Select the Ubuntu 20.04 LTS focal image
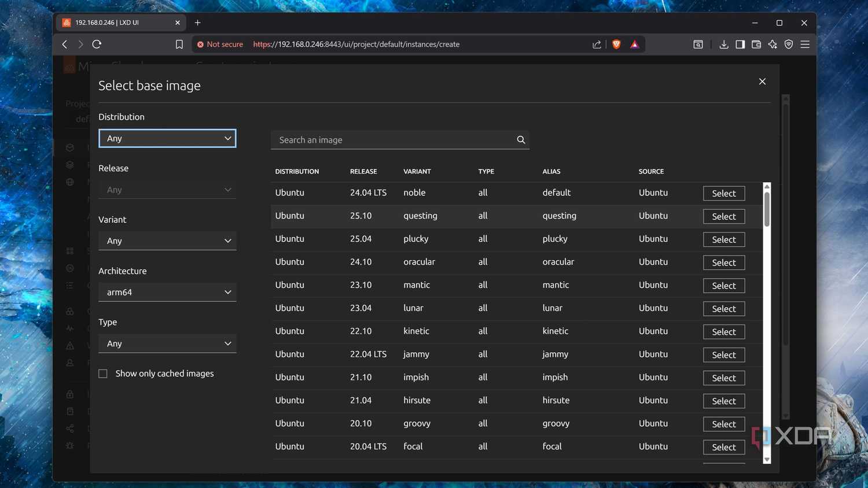This screenshot has width=868, height=488. [724, 448]
